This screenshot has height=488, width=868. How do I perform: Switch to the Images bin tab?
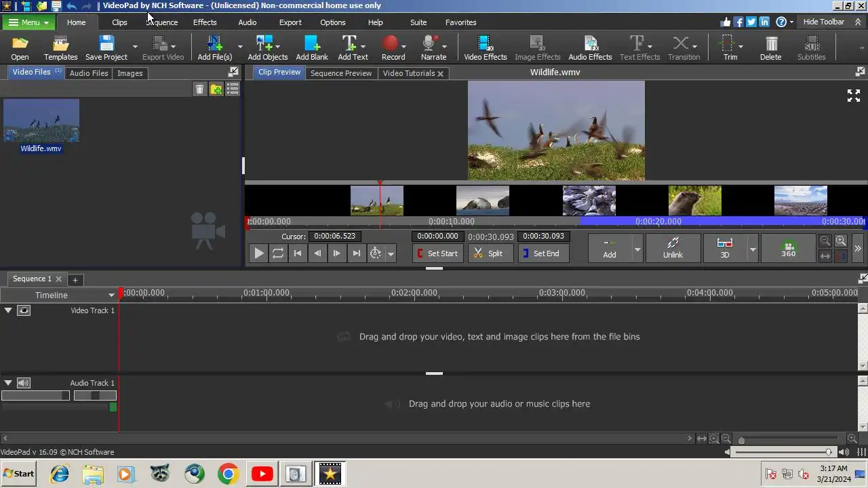coord(130,73)
